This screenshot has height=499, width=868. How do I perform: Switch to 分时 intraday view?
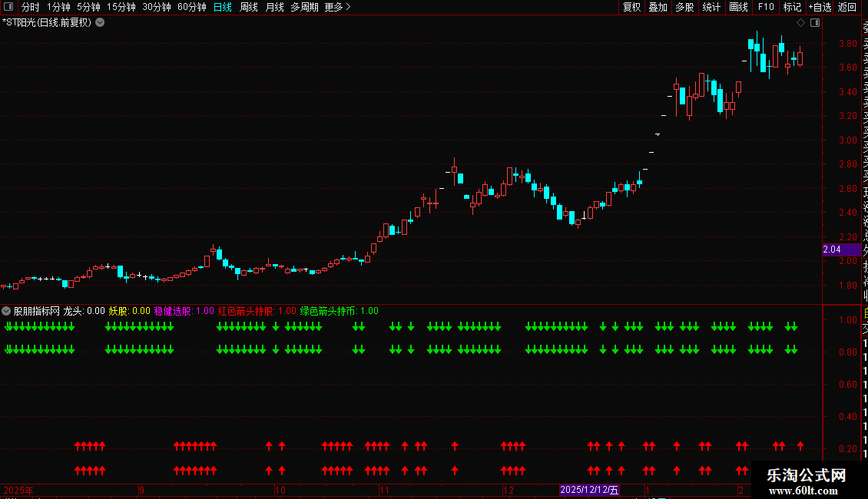tap(31, 7)
